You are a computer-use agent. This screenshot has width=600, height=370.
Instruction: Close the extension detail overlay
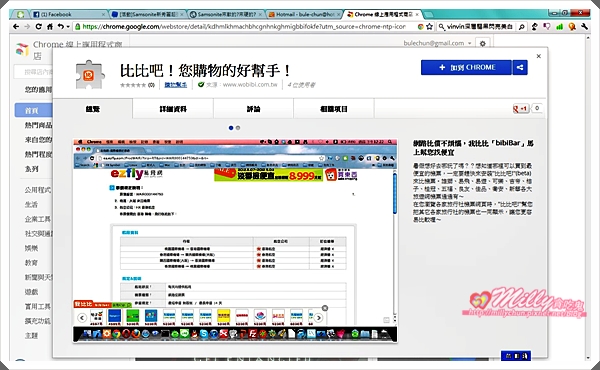click(538, 56)
